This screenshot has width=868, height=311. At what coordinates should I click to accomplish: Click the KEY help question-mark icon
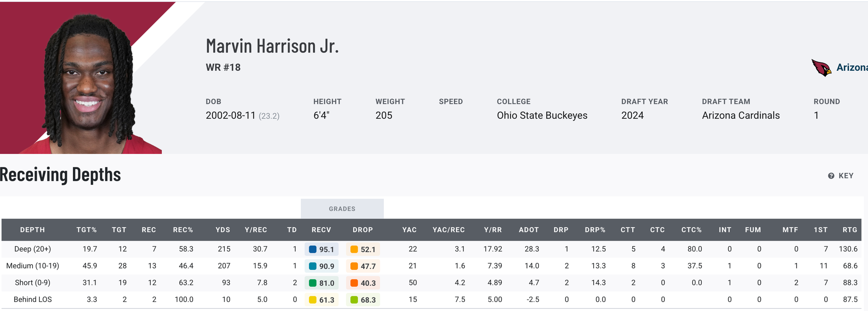[x=831, y=176]
